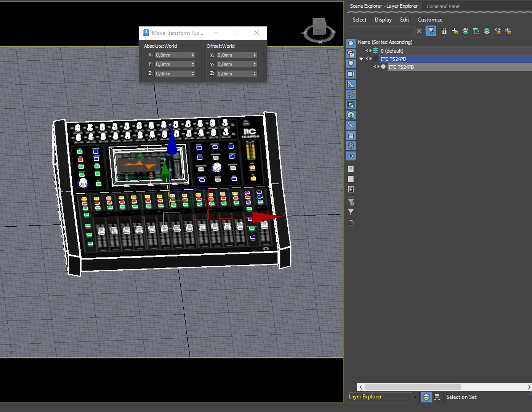The width and height of the screenshot is (532, 412).
Task: Close the Move Transform Type-In dialog
Action: tap(256, 33)
